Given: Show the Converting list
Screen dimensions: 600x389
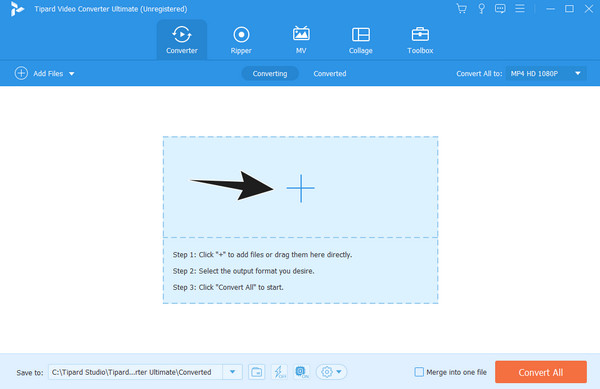Looking at the screenshot, I should pyautogui.click(x=270, y=73).
